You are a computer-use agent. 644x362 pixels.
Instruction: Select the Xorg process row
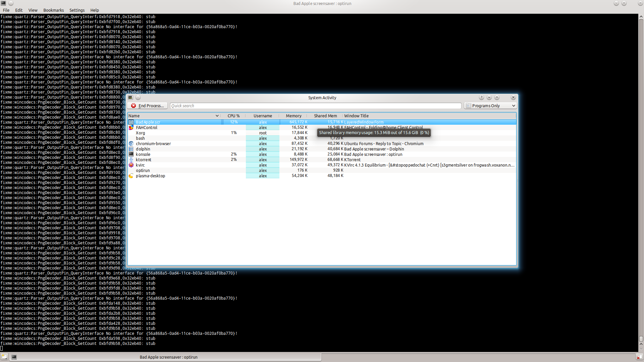(322, 133)
